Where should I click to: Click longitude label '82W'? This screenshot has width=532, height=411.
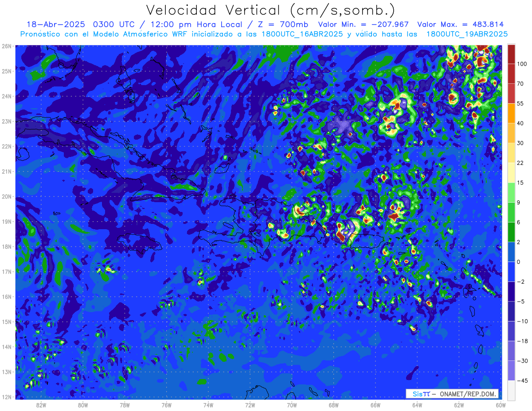pyautogui.click(x=41, y=405)
